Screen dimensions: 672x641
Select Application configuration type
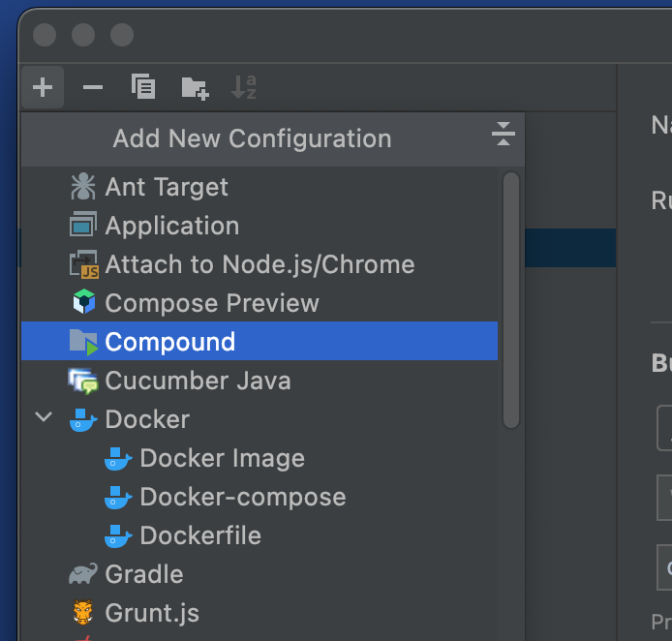171,226
